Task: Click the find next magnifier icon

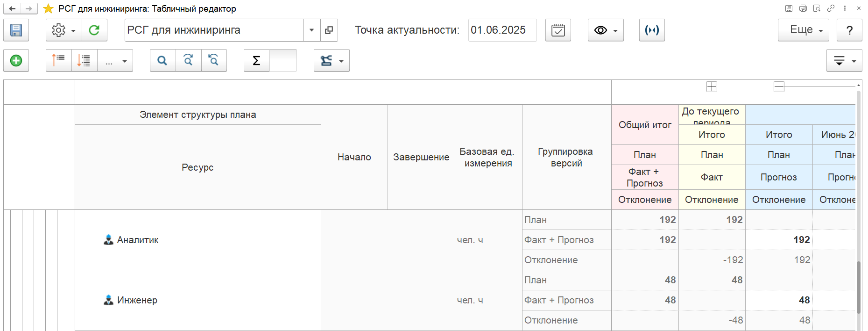Action: [188, 61]
